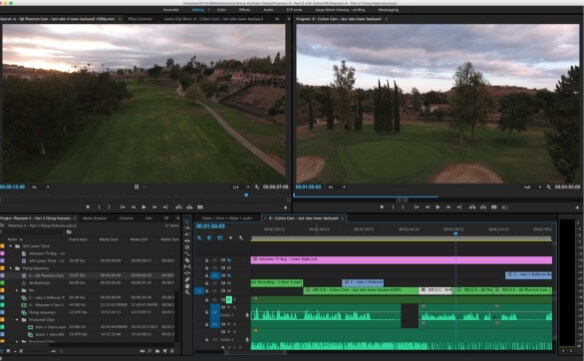This screenshot has width=584, height=361.
Task: Play the Program monitor sequence
Action: pos(438,207)
